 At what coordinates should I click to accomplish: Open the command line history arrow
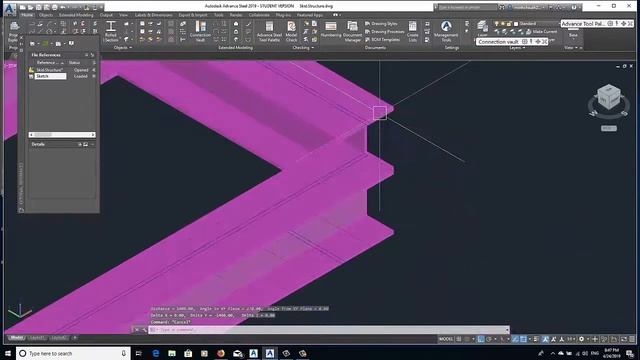507,330
